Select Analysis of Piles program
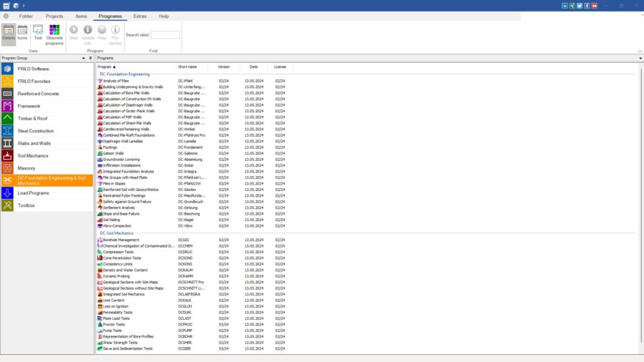This screenshot has height=362, width=644. 116,81
